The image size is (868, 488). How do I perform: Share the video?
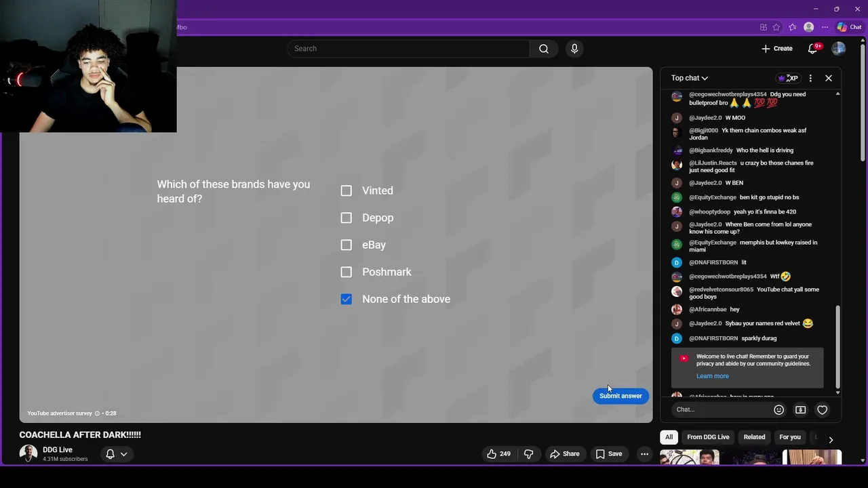tap(564, 454)
